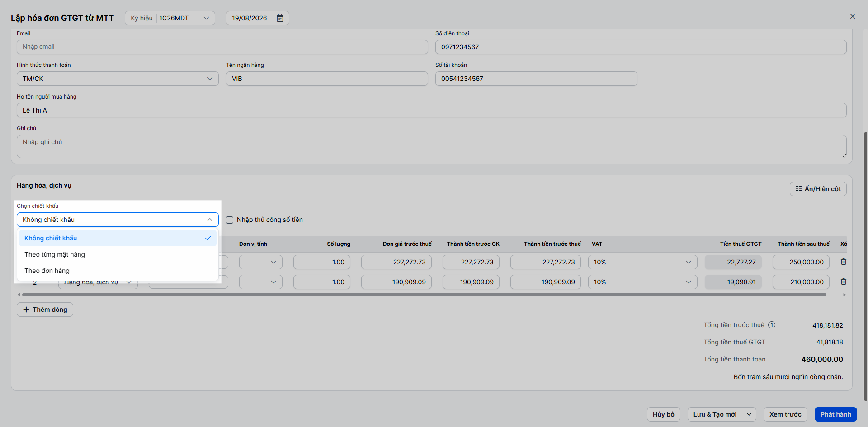Screen dimensions: 868x427
Task: Edit the Số tài khoản field
Action: [x=536, y=79]
